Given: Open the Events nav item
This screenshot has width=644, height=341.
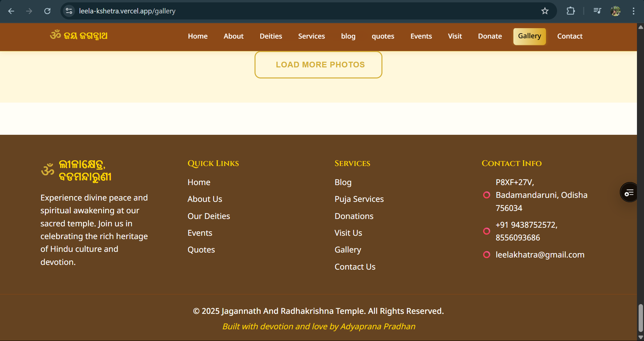Looking at the screenshot, I should (421, 36).
